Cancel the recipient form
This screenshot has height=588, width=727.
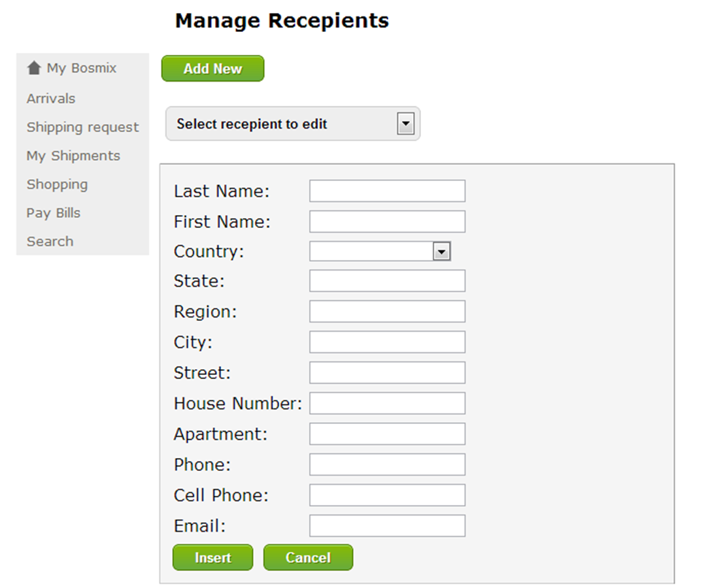point(308,557)
